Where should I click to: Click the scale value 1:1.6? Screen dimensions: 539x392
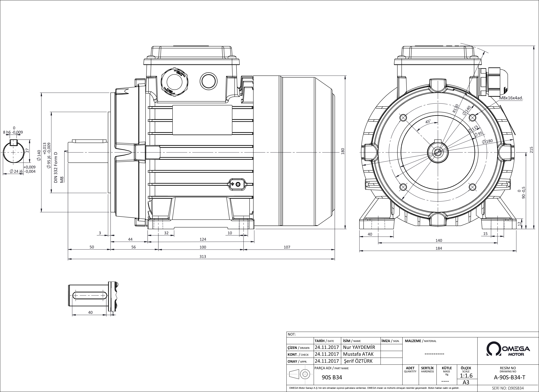466,376
